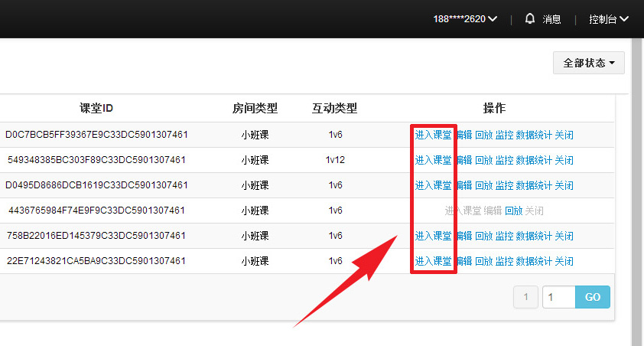Click the page number input field
Image resolution: width=644 pixels, height=346 pixels.
[x=558, y=297]
